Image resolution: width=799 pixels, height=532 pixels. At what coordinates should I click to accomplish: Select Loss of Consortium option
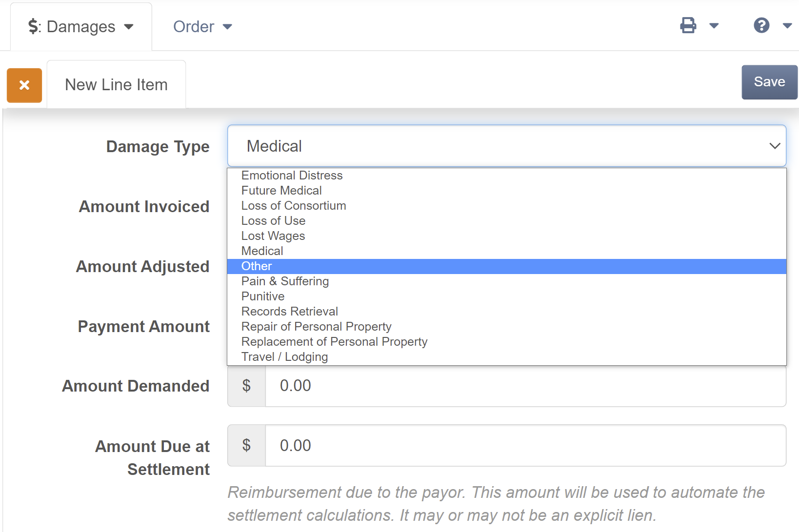tap(506, 206)
